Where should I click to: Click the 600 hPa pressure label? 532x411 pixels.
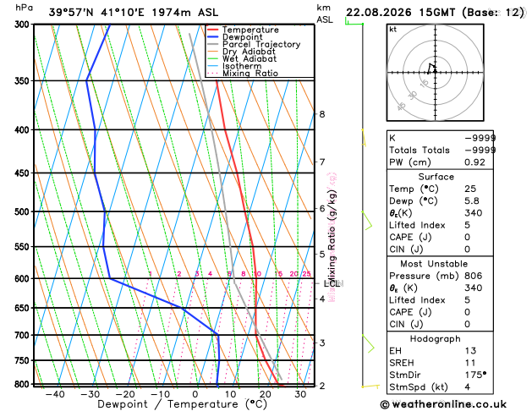tap(24, 279)
